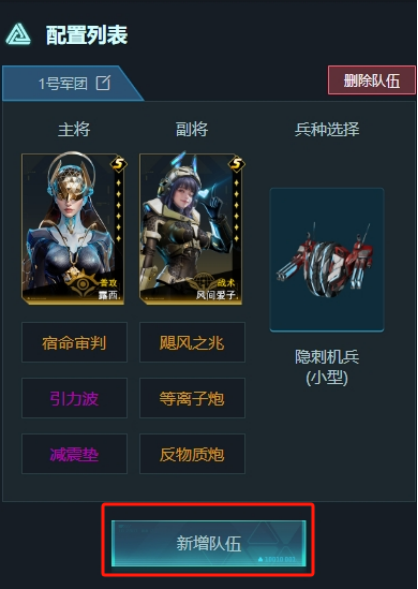This screenshot has height=589, width=418.
Task: Click the edit icon beside 1号军团
Action: 103,83
